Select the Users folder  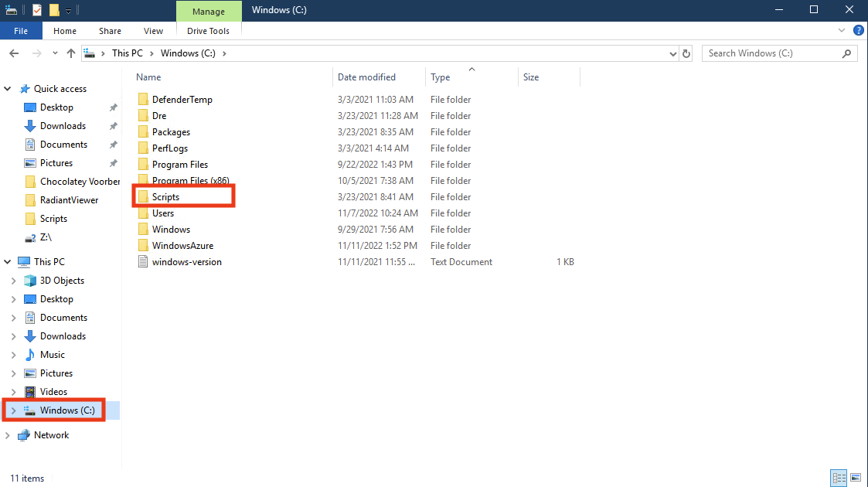pos(163,213)
